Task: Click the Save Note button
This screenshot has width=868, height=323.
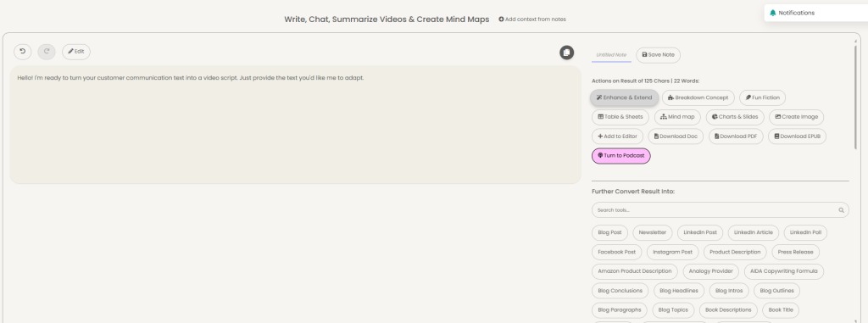Action: pos(658,55)
